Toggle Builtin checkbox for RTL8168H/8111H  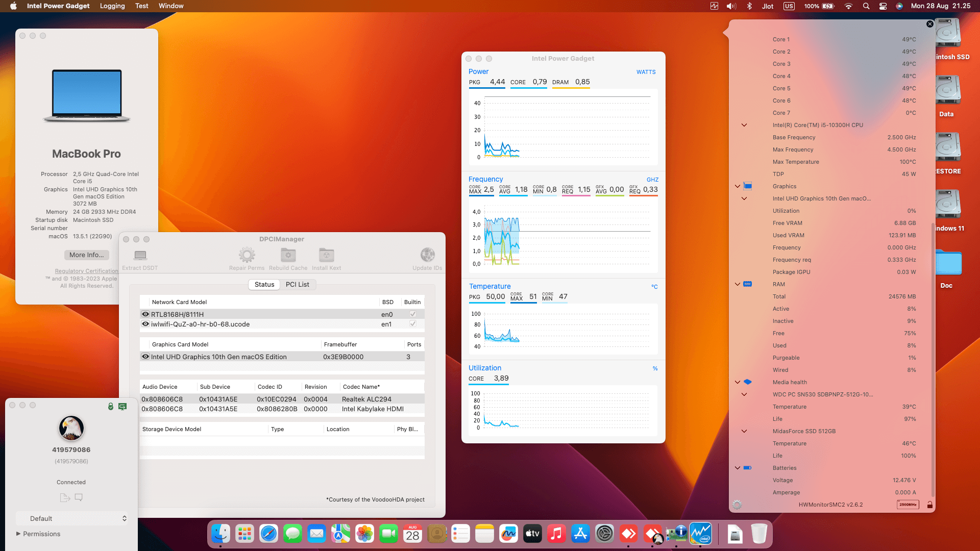point(413,314)
